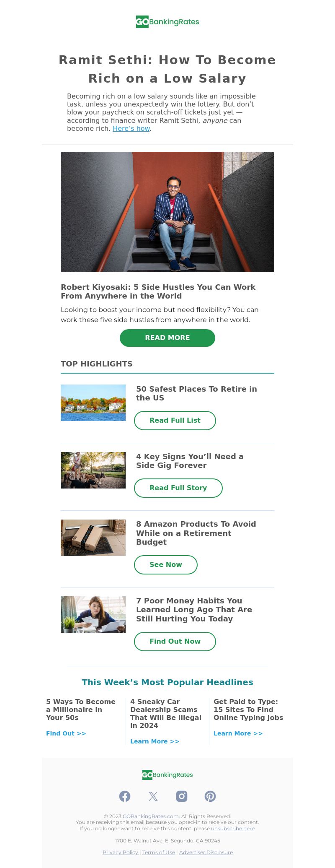The width and height of the screenshot is (335, 868).
Task: Click the GOBankingRates logo at top
Action: pos(167,22)
